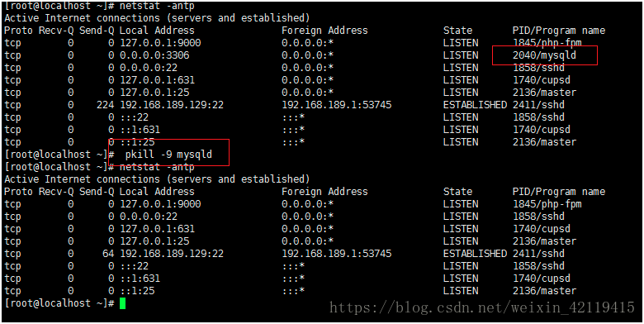Click "1845/php-fpm" in the output before pkill
Viewport: 644px width, 324px height.
pyautogui.click(x=547, y=43)
